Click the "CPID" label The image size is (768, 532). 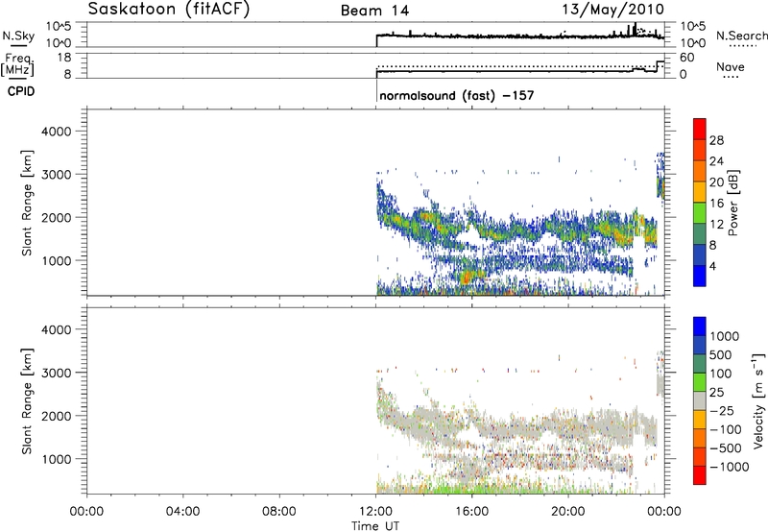point(21,91)
